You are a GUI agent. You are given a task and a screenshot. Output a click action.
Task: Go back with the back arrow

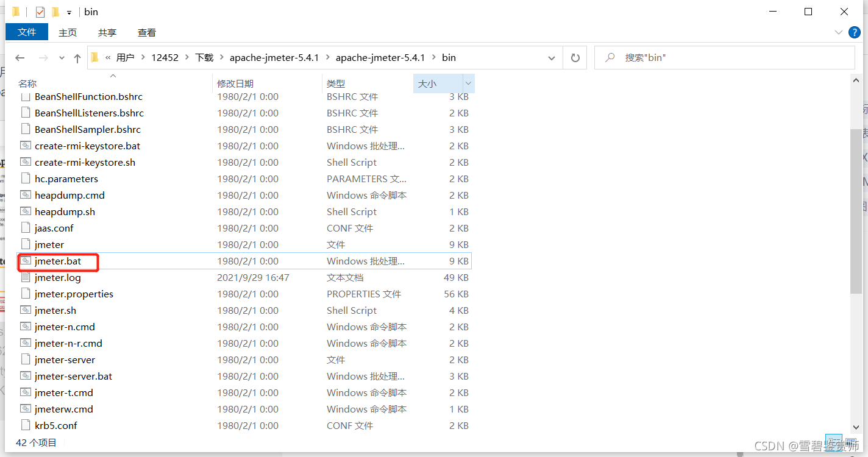coord(20,58)
